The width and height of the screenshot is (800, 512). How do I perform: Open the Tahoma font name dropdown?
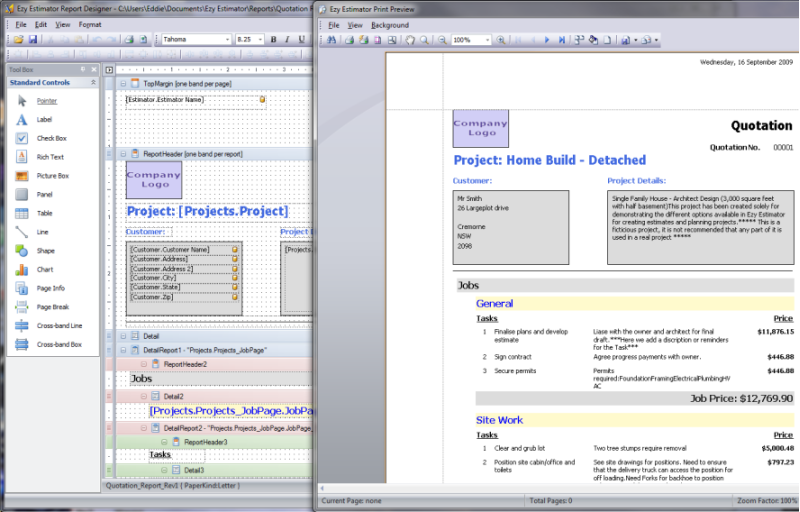coord(226,39)
